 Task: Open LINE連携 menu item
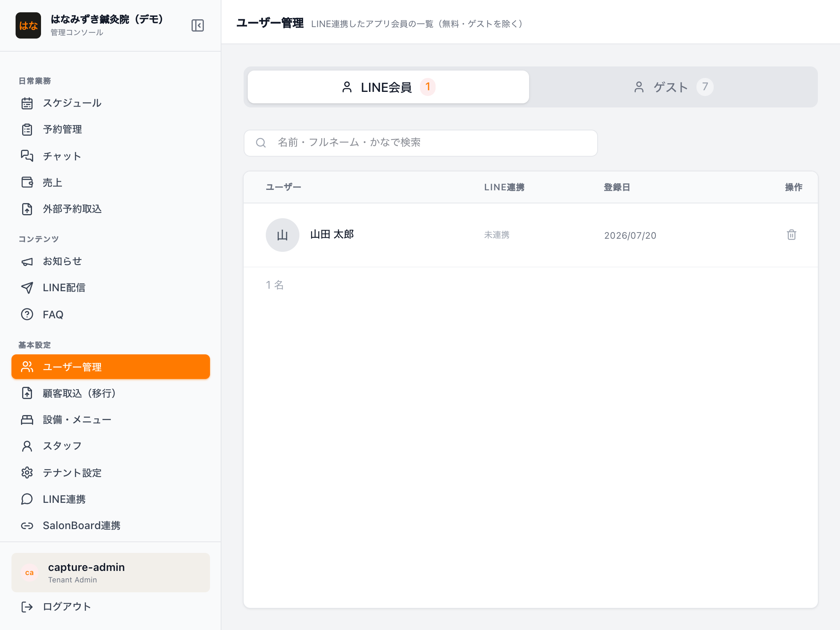pos(111,499)
